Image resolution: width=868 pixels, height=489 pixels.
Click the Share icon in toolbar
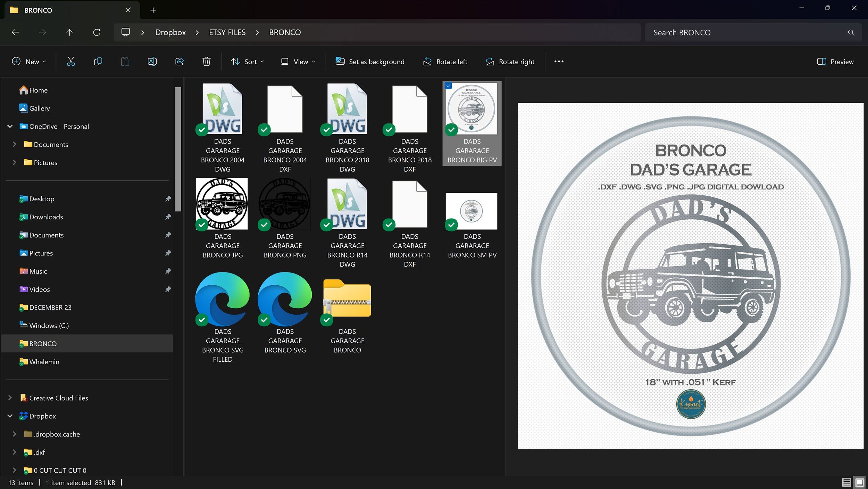point(180,62)
